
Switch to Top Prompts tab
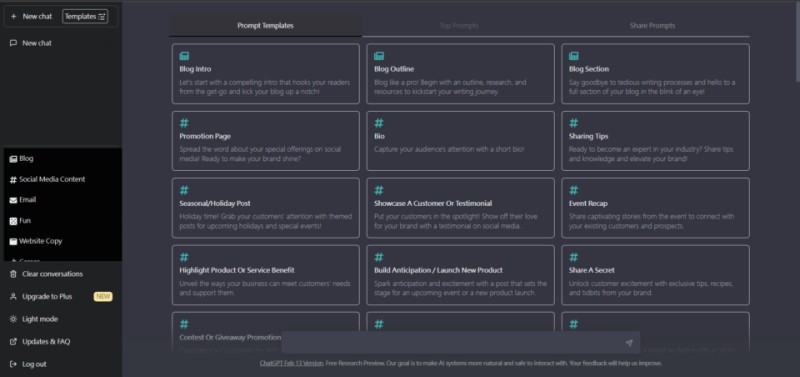[459, 26]
